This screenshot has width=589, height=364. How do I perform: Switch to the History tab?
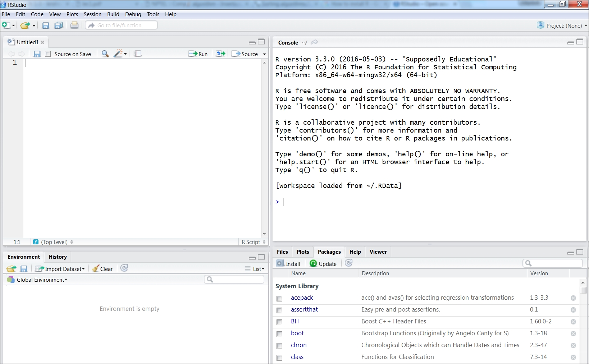[x=58, y=257]
